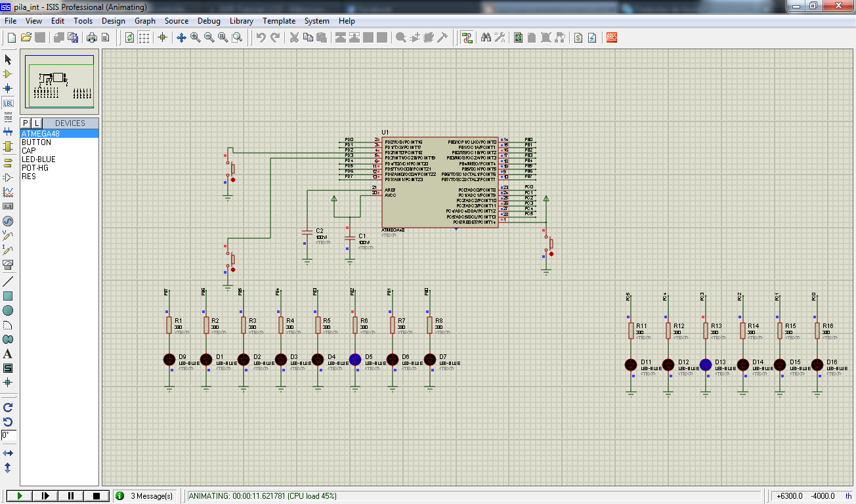Viewport: 856px width, 504px height.
Task: Activate Component mode in the left toolbar
Action: point(9,73)
